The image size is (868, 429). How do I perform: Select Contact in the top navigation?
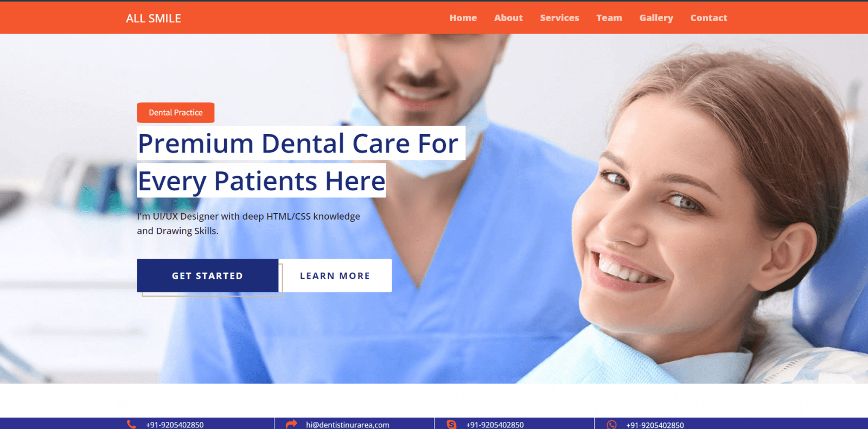point(709,18)
